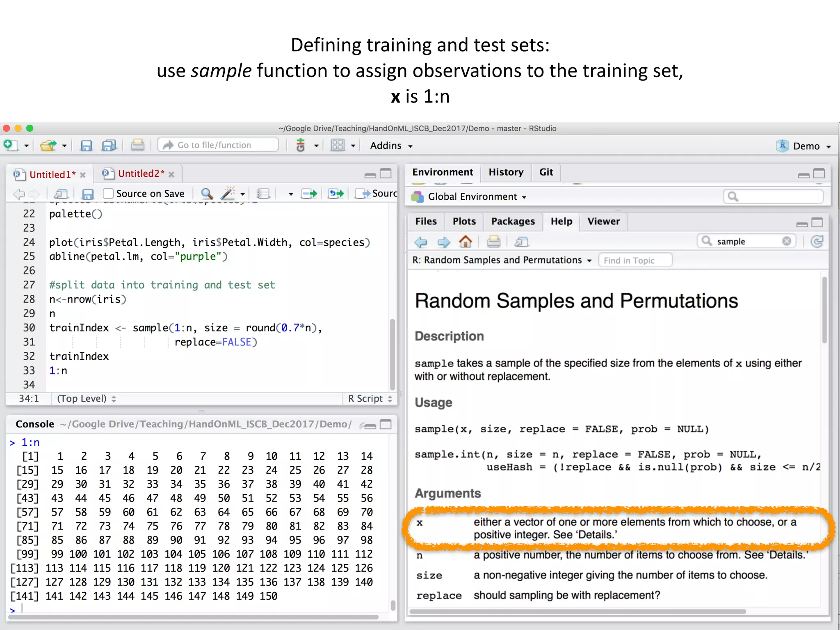This screenshot has width=840, height=630.
Task: Go to Help home page
Action: point(466,242)
